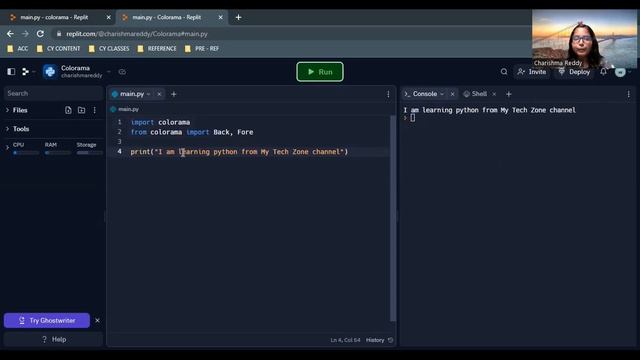Expand the Colorama repl name dropdown
This screenshot has width=640, height=360.
(x=109, y=72)
